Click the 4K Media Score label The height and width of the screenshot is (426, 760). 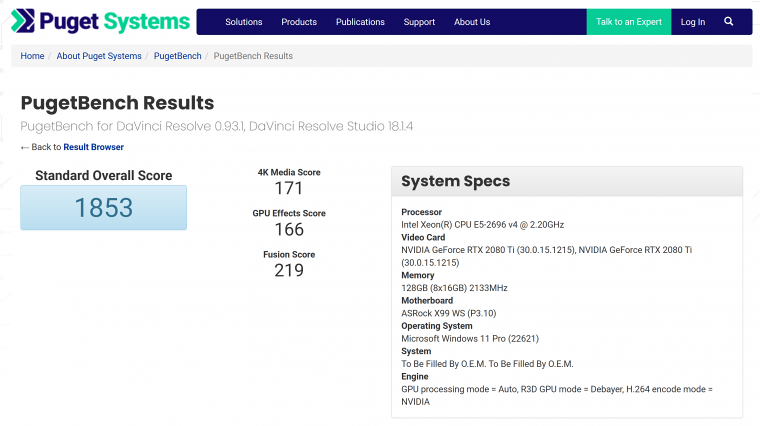(289, 172)
